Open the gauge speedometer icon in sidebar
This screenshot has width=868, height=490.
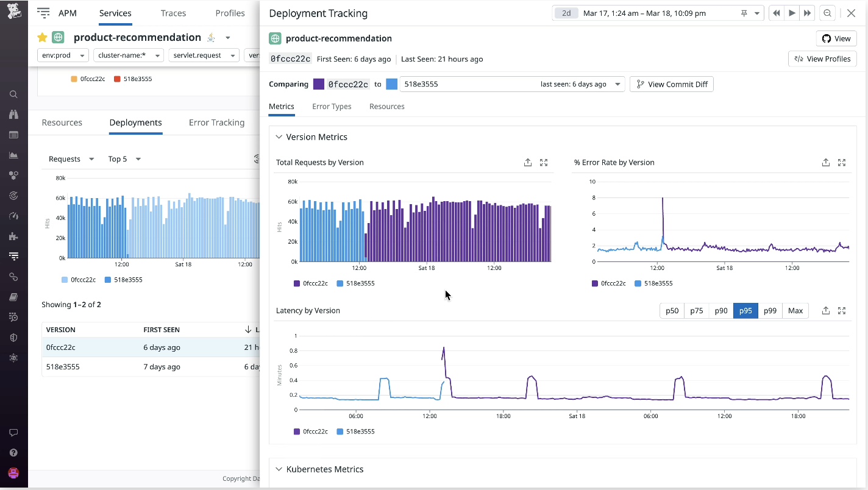[x=13, y=216]
